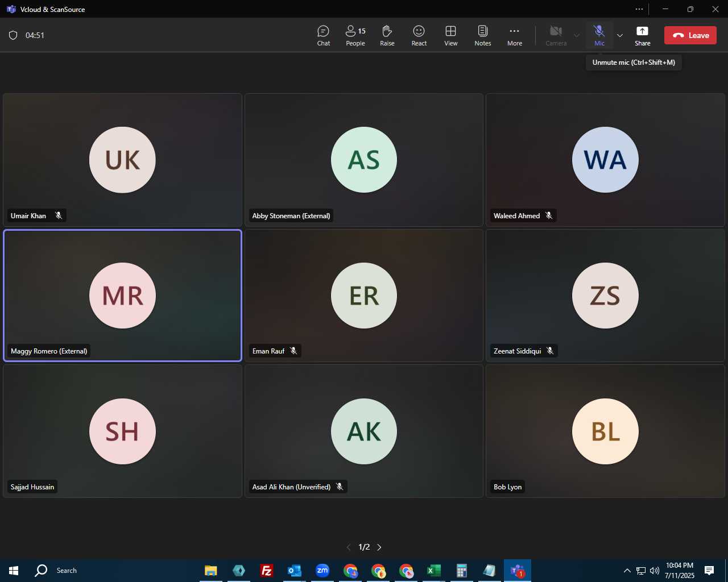Click Asad Ali Khan (Unverified) label
The image size is (728, 582).
click(x=291, y=487)
